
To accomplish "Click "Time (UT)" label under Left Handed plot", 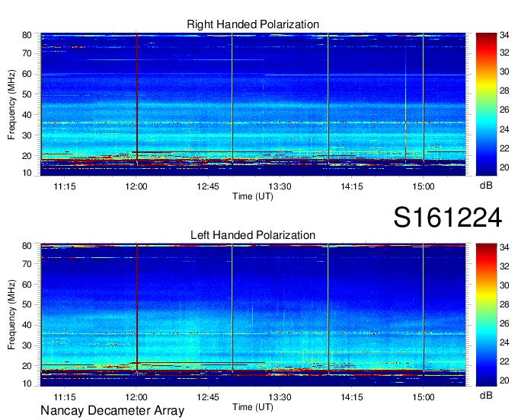I will 253,407.
